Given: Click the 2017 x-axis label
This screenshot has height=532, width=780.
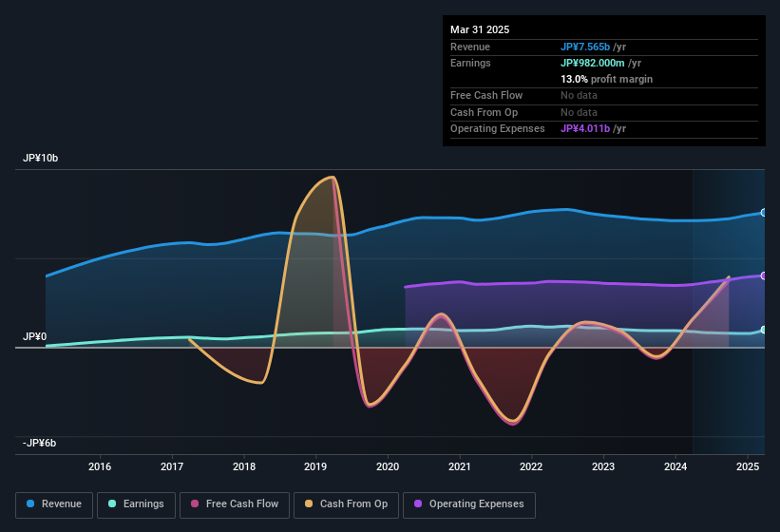Looking at the screenshot, I should point(172,466).
